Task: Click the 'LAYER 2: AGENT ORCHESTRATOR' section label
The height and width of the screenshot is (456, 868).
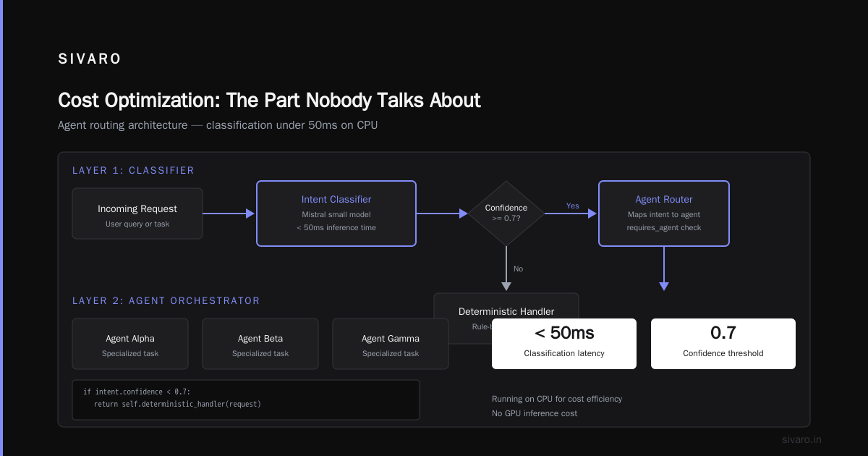Action: [x=166, y=301]
